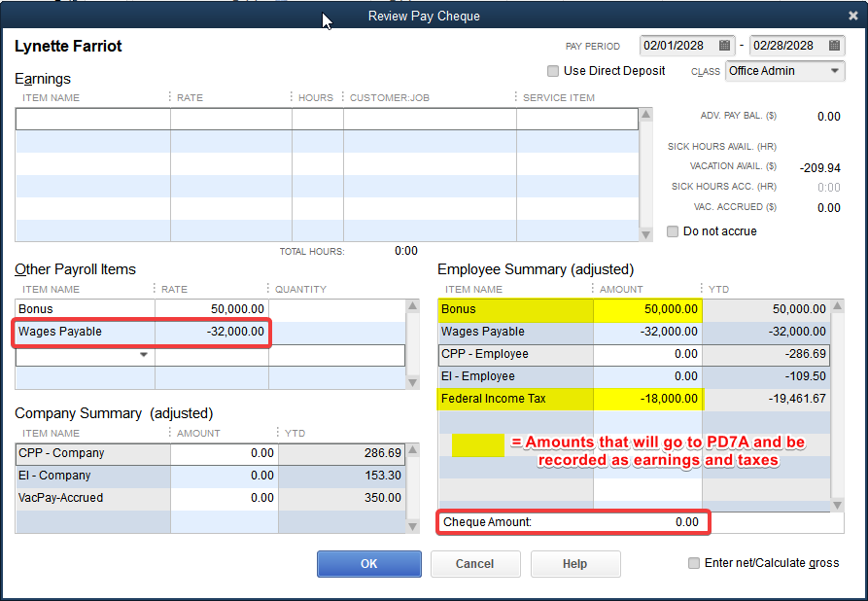868x601 pixels.
Task: Click scroll down arrow in Other Payroll Items
Action: tap(412, 382)
